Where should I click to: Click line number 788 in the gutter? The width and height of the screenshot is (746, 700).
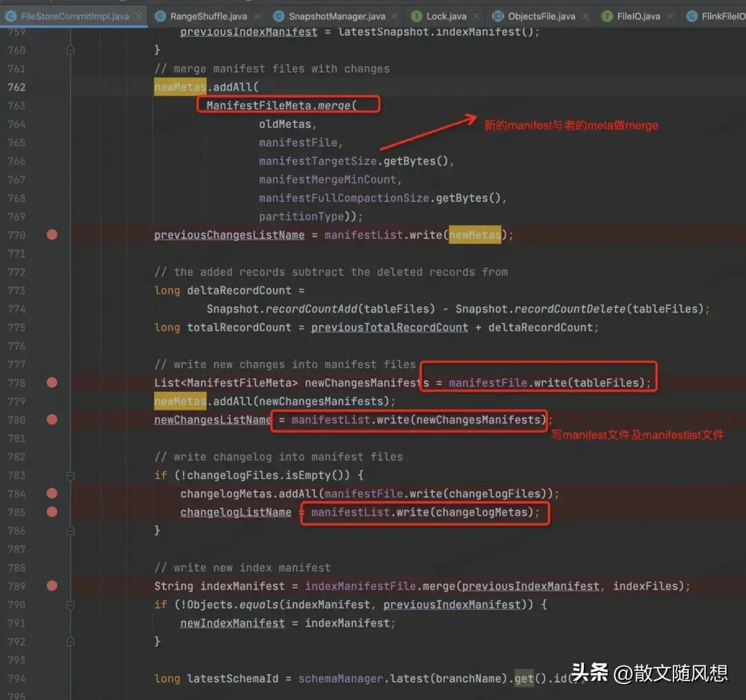[17, 568]
